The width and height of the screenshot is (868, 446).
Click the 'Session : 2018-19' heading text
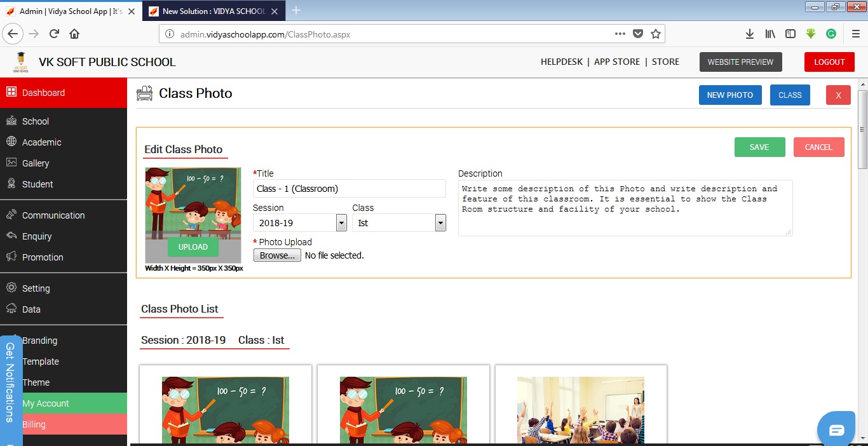coord(184,340)
